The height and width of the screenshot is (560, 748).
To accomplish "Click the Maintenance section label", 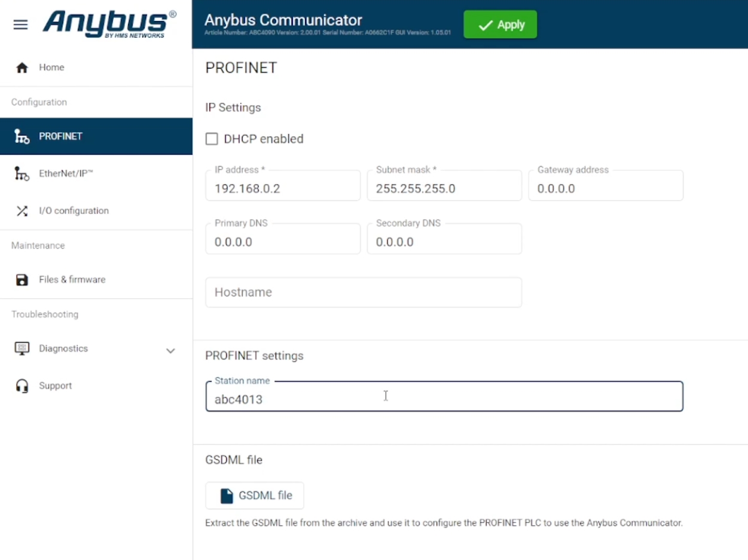I will [38, 246].
